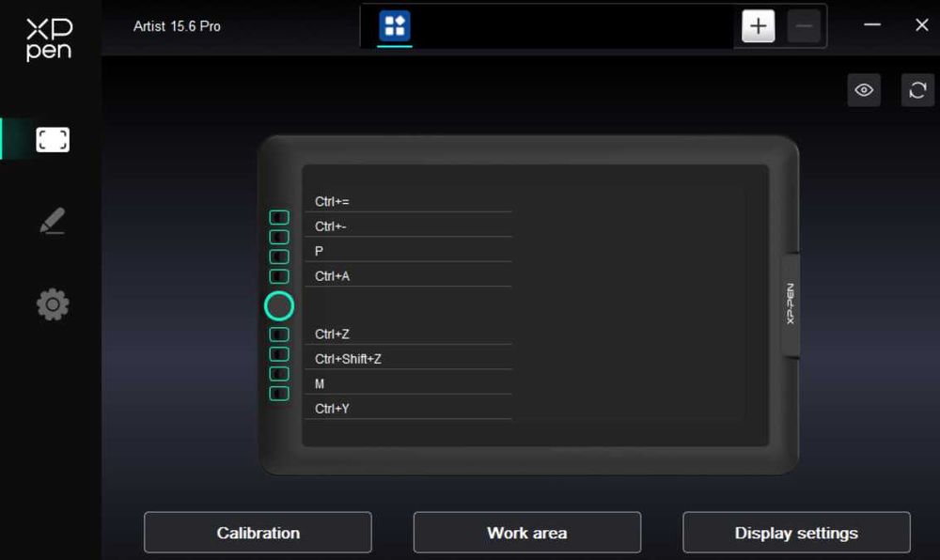Select the application grid tab icon
Viewport: 940px width, 560px height.
tap(395, 25)
